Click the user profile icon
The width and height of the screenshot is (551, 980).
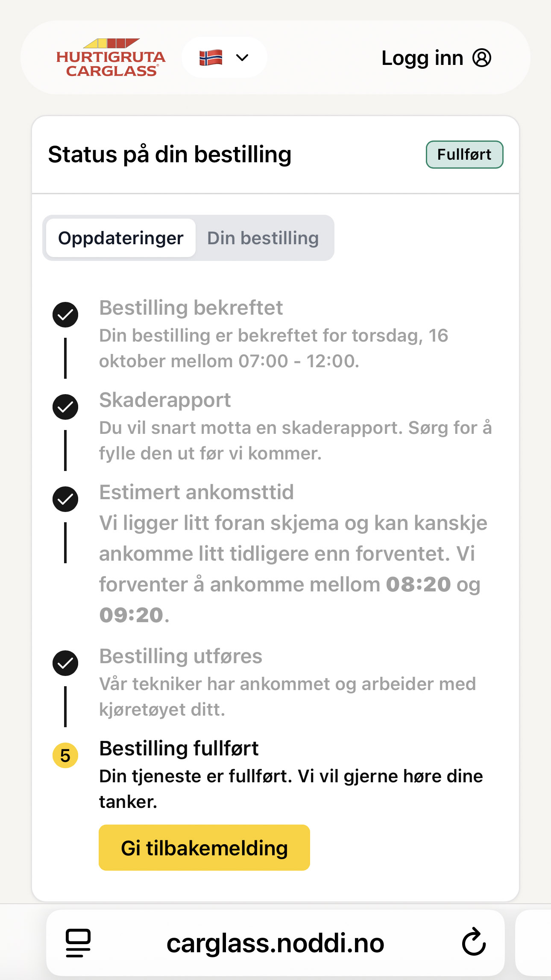482,58
